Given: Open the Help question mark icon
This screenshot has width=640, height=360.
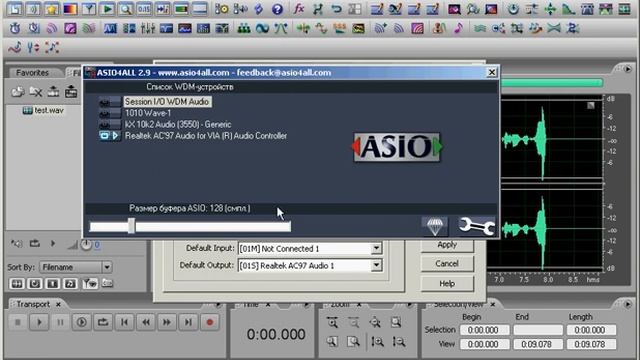Looking at the screenshot, I should click(x=277, y=9).
